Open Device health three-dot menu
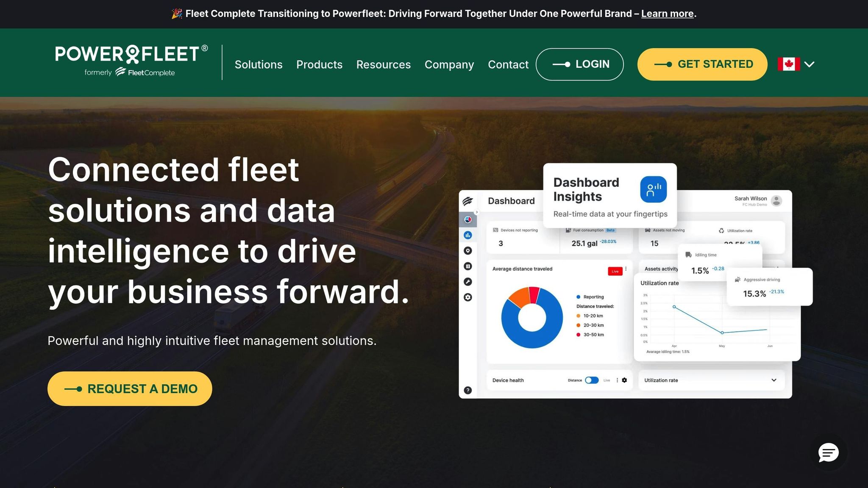The image size is (868, 488). coord(617,380)
